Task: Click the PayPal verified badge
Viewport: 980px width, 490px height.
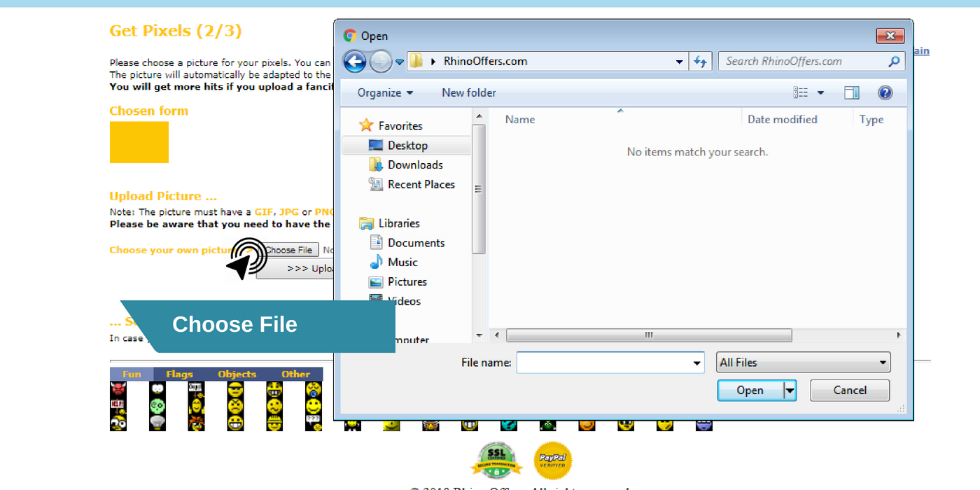Action: (x=553, y=461)
